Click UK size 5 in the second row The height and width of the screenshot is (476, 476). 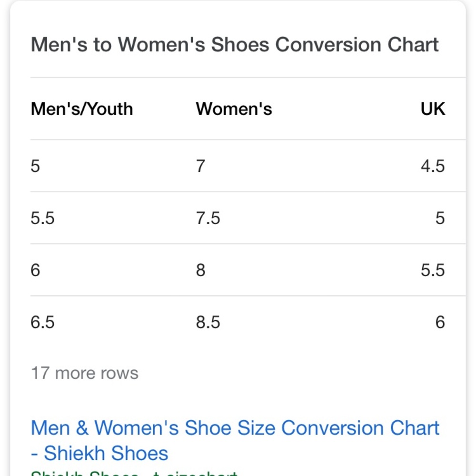[x=440, y=218]
